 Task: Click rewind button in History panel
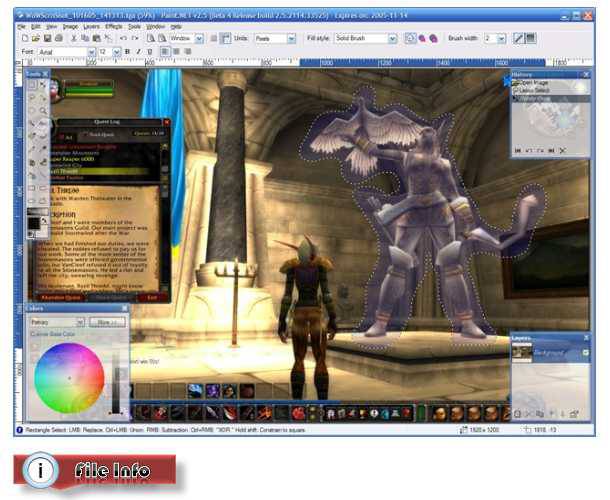[517, 151]
